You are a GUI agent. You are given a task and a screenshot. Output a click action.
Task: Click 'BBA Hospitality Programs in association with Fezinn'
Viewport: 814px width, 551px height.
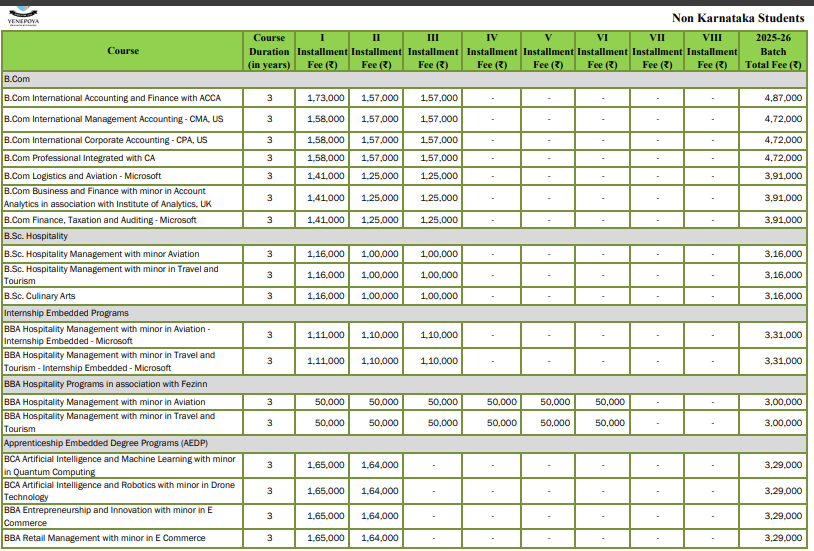[x=105, y=384]
